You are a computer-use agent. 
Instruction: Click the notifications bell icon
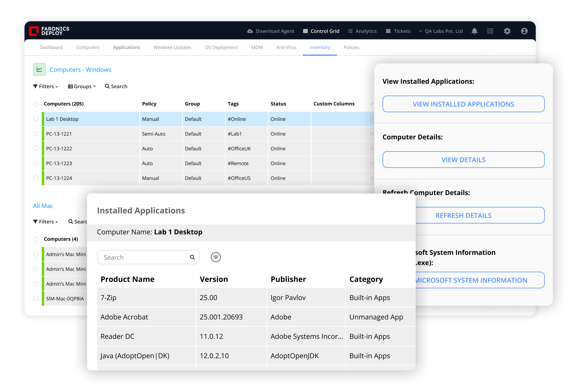474,31
